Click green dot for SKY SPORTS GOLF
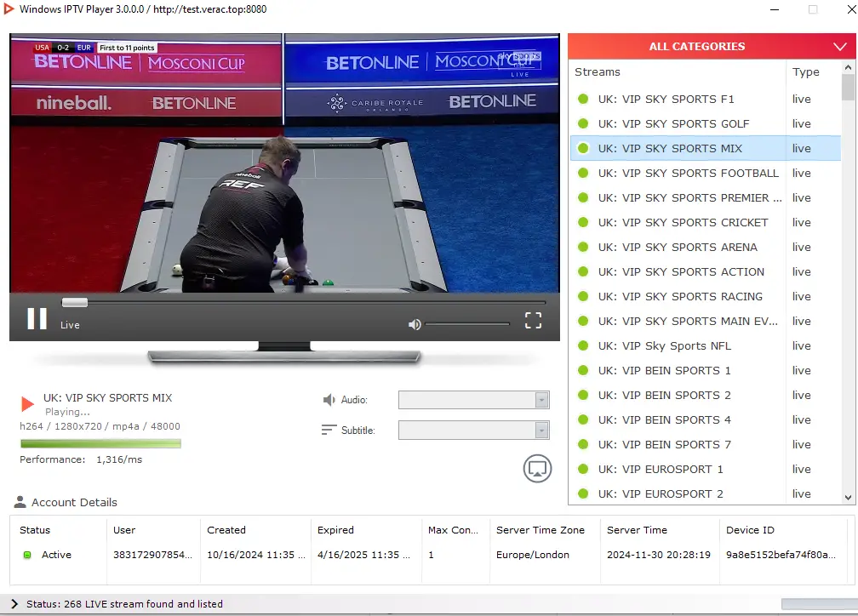 pyautogui.click(x=583, y=123)
